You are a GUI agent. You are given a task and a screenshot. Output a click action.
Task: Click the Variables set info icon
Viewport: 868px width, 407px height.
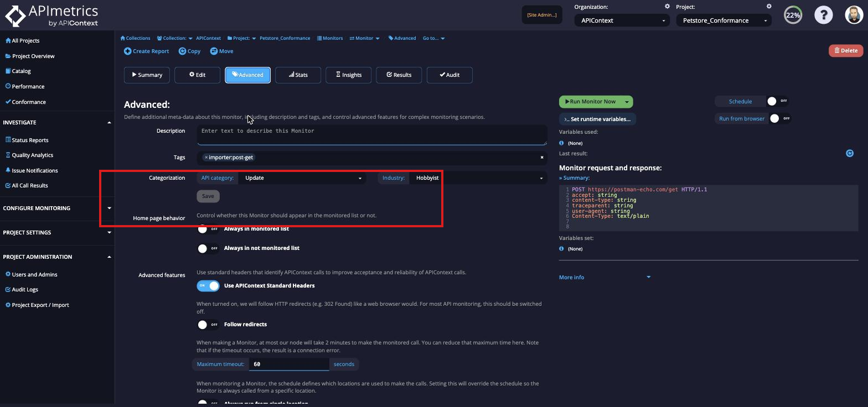[x=562, y=249]
